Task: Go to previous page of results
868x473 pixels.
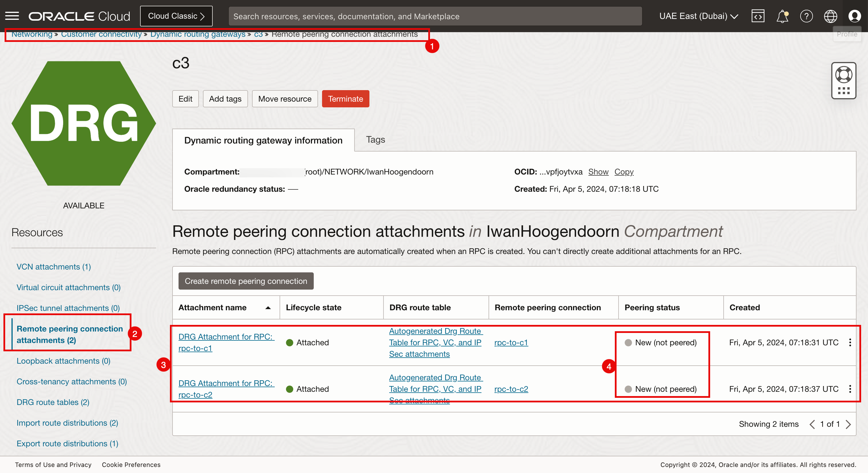Action: click(x=812, y=424)
